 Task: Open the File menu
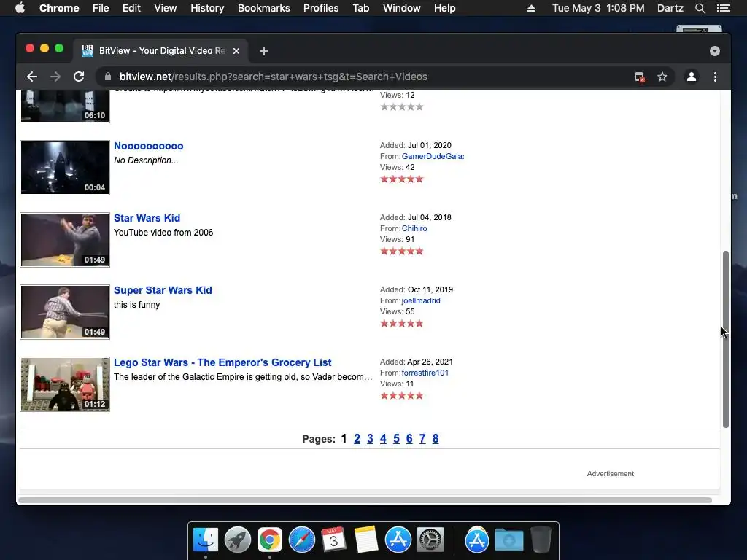[x=101, y=8]
